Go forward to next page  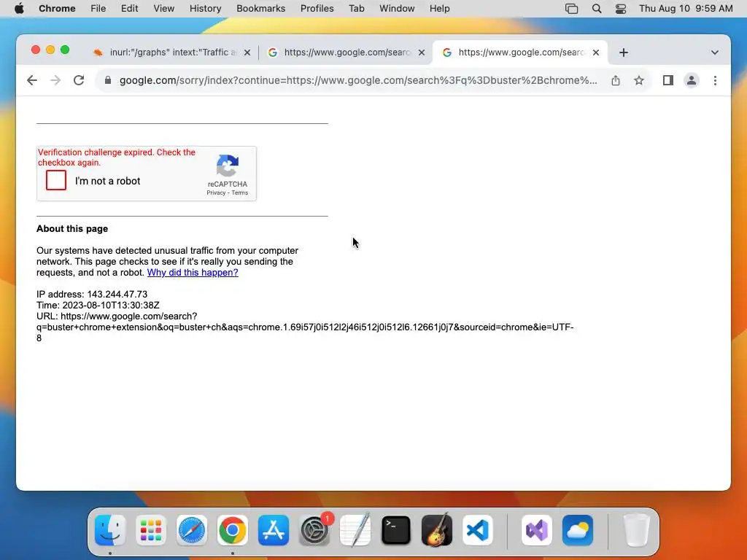pyautogui.click(x=55, y=80)
